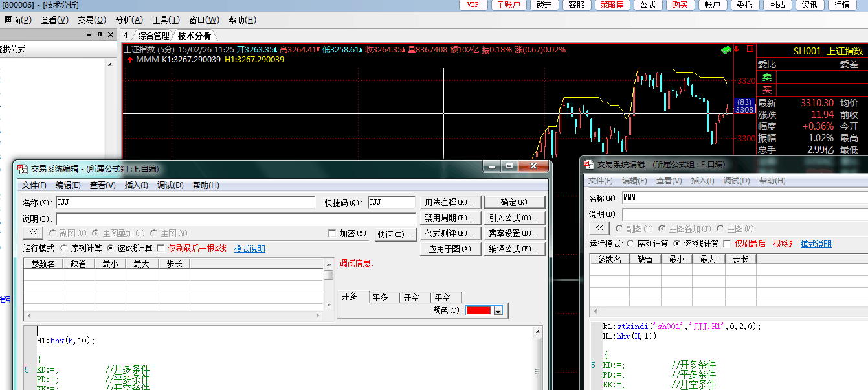Click the red split-pane icon at chart corner

[750, 49]
